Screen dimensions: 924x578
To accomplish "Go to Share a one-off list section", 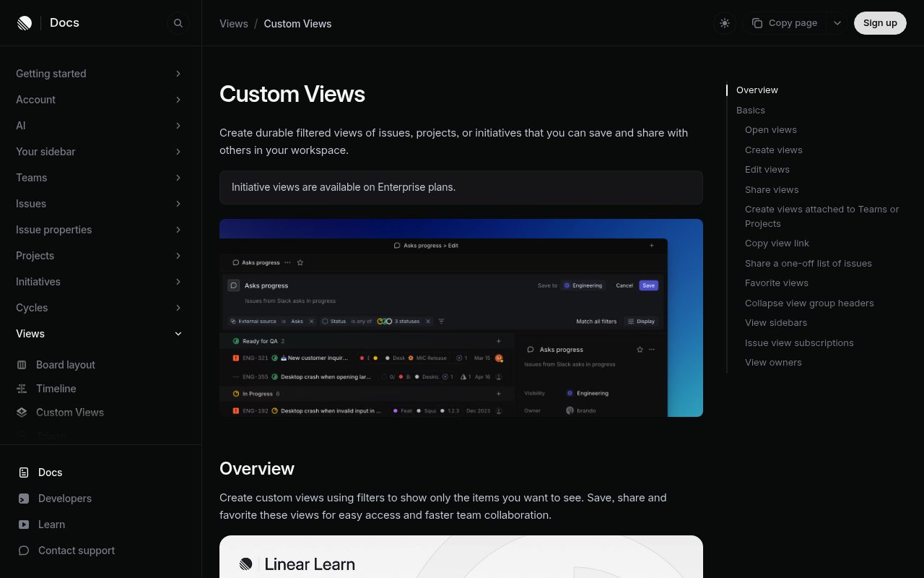I will click(808, 264).
